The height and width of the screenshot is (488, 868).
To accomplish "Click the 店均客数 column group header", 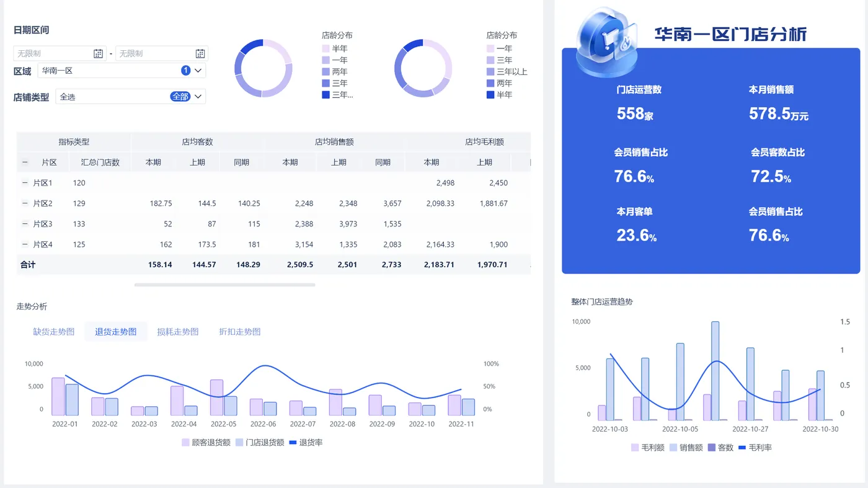I will [x=198, y=142].
